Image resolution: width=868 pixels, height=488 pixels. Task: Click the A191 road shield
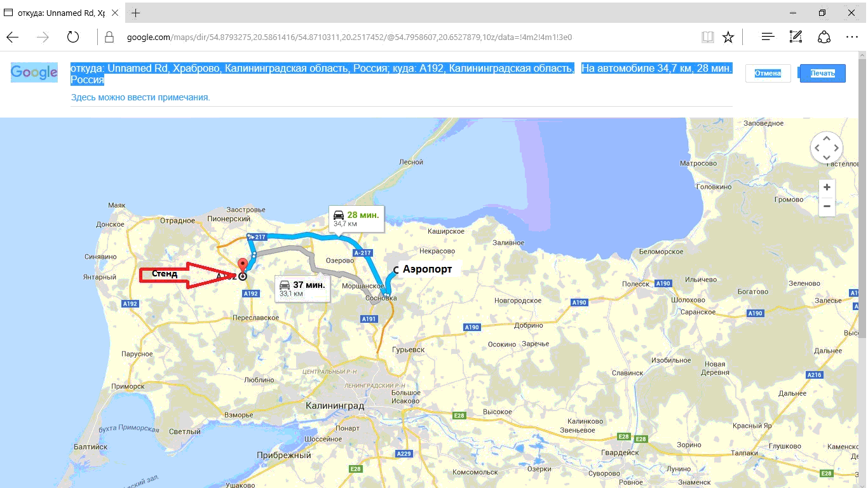click(369, 319)
